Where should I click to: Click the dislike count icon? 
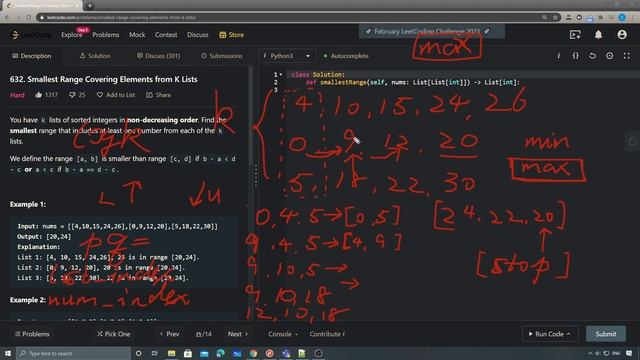click(x=72, y=95)
